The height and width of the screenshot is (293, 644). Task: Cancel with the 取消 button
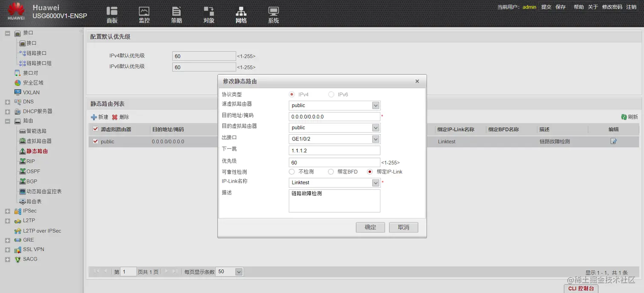pos(404,227)
